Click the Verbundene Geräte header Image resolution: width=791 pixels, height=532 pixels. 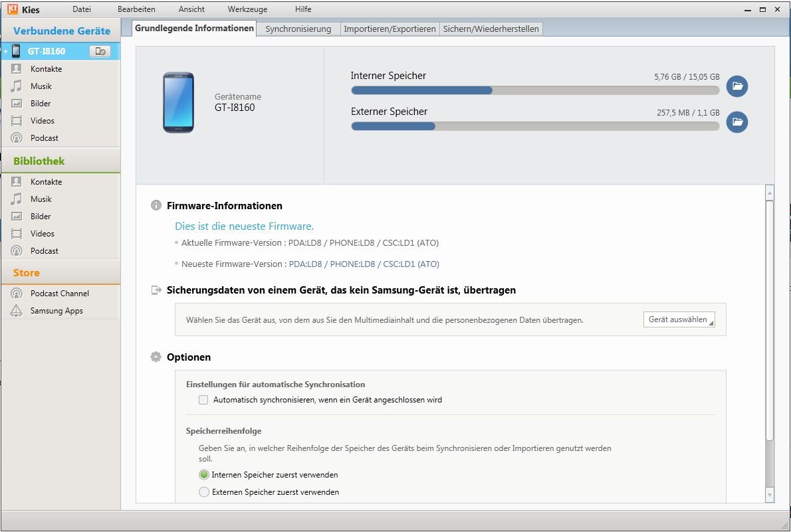(62, 31)
